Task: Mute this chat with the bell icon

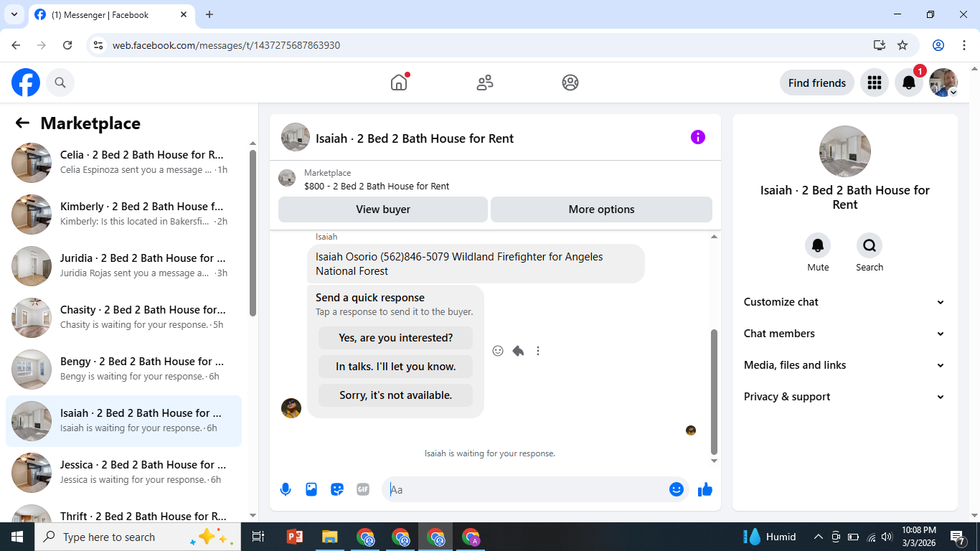Action: click(818, 246)
